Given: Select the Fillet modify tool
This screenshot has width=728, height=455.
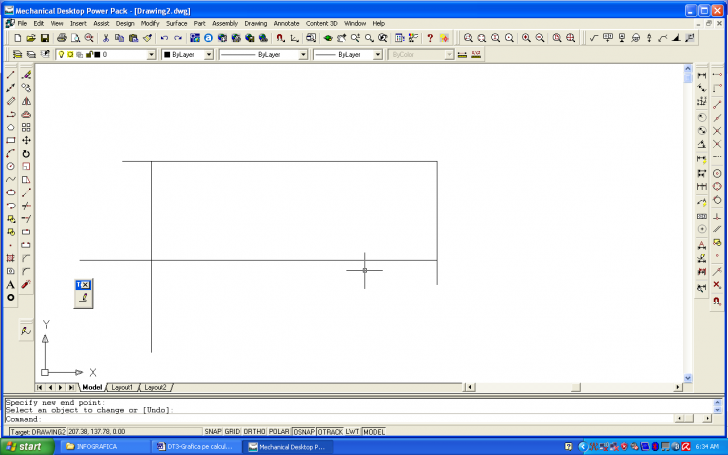Looking at the screenshot, I should [x=26, y=271].
